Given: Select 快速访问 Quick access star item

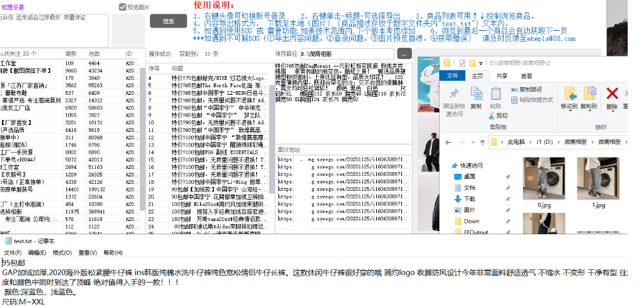Looking at the screenshot, I should tap(467, 165).
